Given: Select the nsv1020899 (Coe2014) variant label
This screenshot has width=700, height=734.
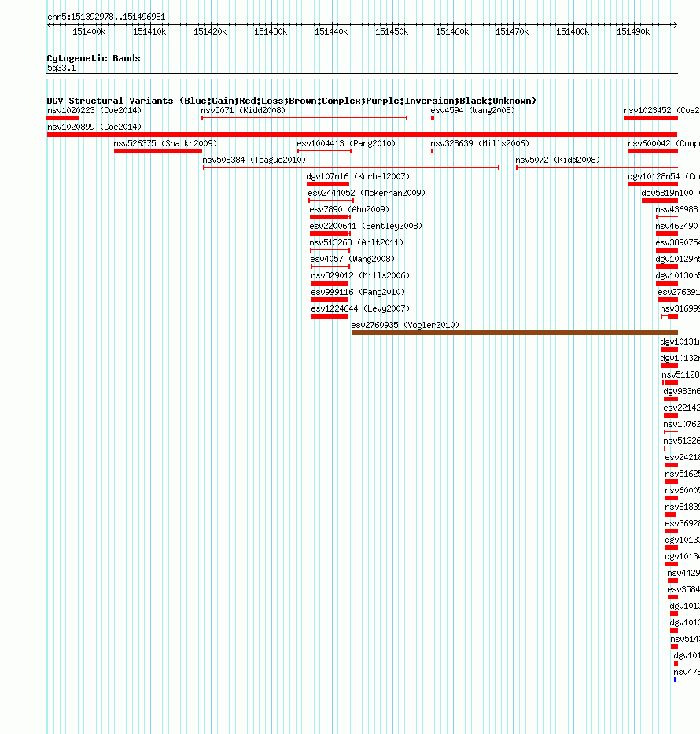Looking at the screenshot, I should click(x=94, y=127).
